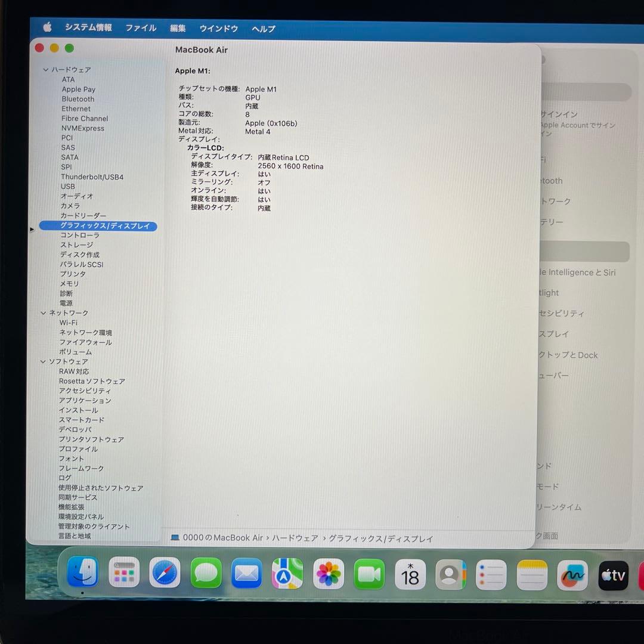Viewport: 644px width, 644px height.
Task: Select Bluetooth in the hardware sidebar
Action: tap(78, 99)
